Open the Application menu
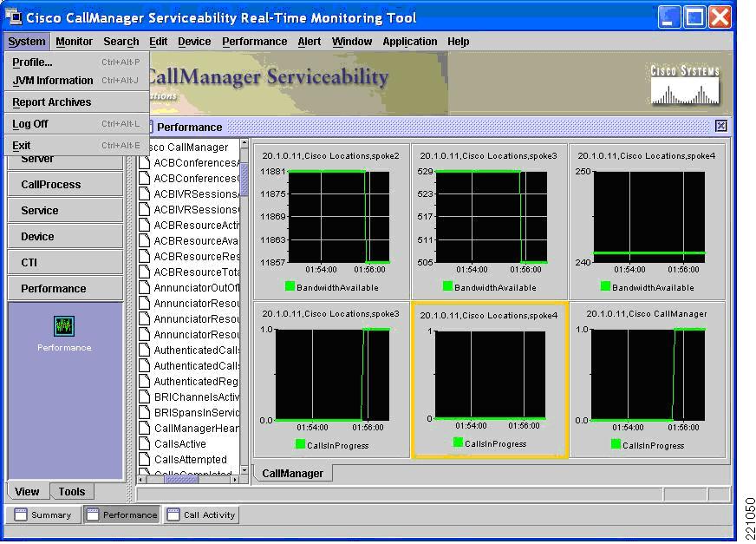This screenshot has width=756, height=544. point(410,42)
